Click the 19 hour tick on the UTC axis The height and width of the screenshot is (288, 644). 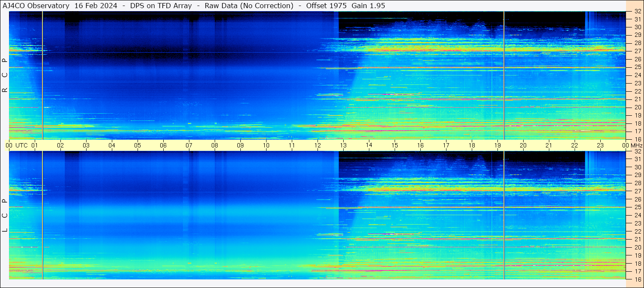497,145
